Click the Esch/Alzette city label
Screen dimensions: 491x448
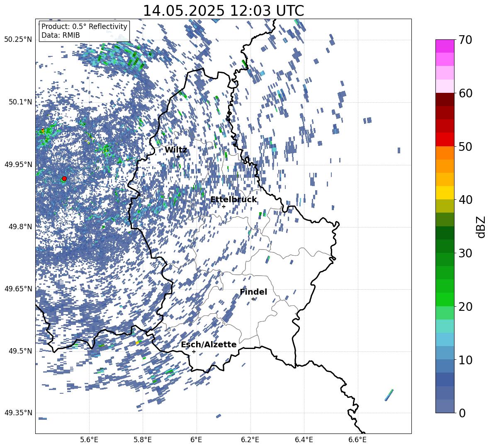[x=209, y=344]
